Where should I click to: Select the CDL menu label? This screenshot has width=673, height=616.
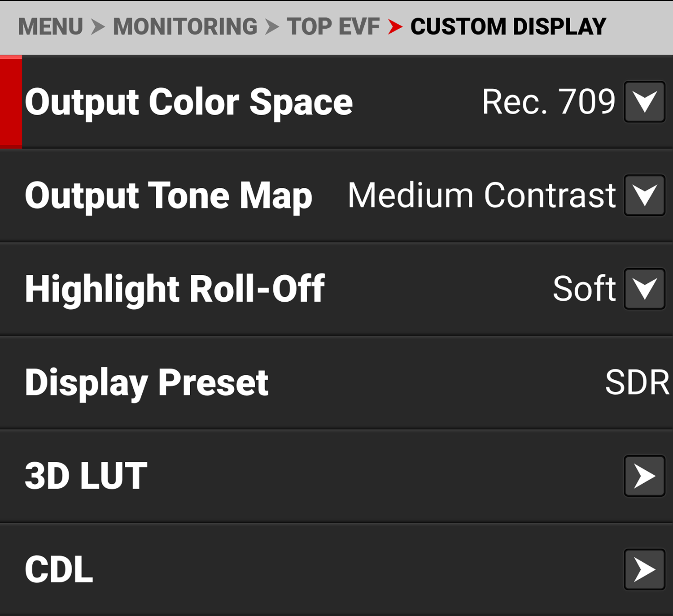click(x=59, y=569)
